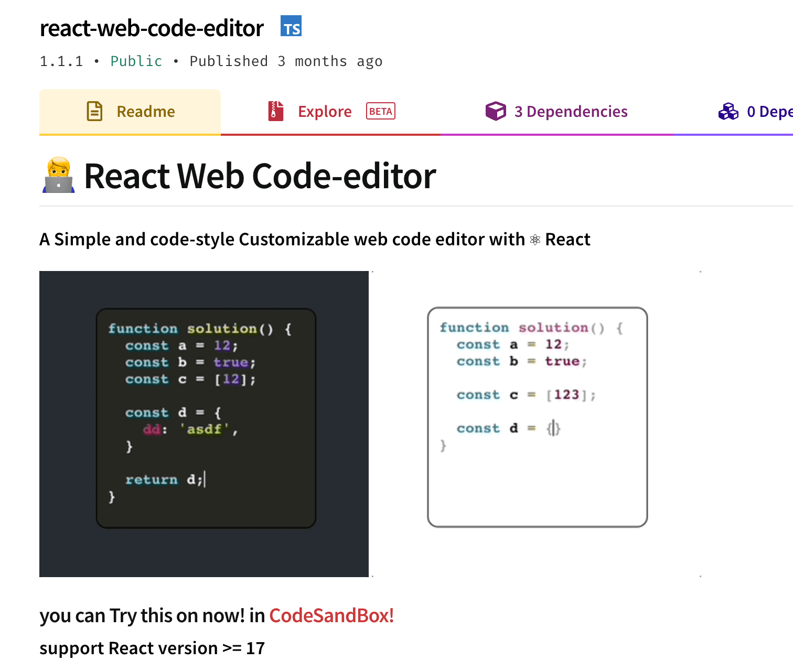Click the dark theme editor demo image
The image size is (793, 672).
click(x=204, y=424)
